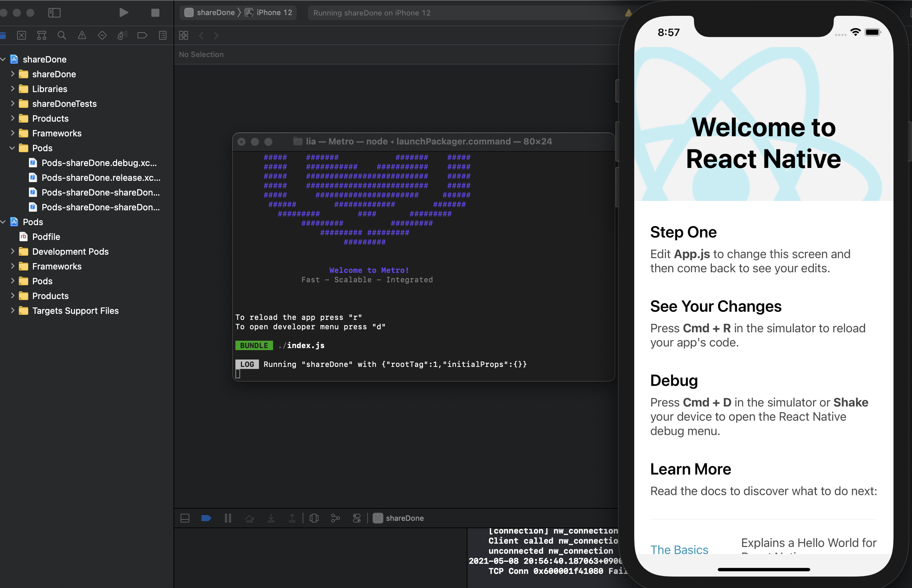Open the related items grid menu

[x=184, y=36]
